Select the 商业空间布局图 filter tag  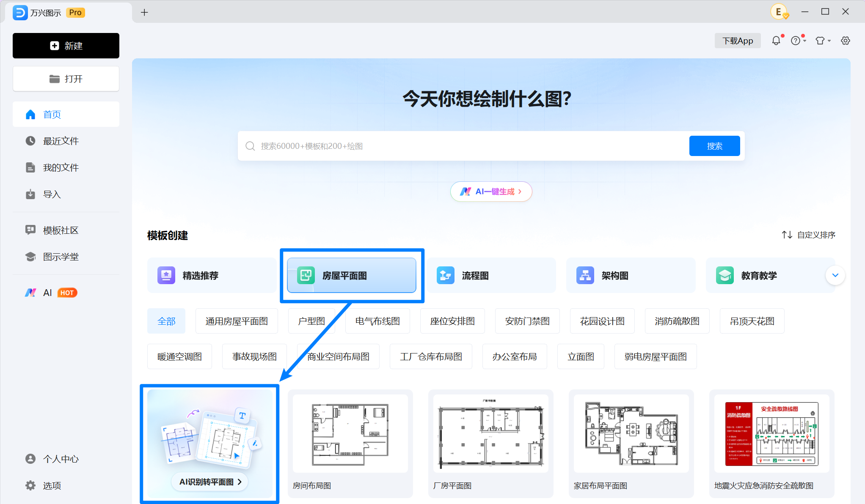coord(338,356)
